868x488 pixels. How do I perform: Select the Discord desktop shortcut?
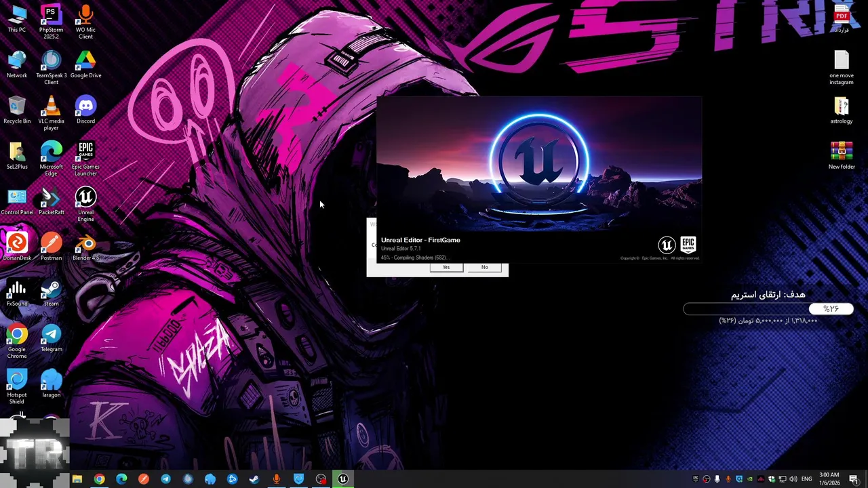tap(85, 110)
